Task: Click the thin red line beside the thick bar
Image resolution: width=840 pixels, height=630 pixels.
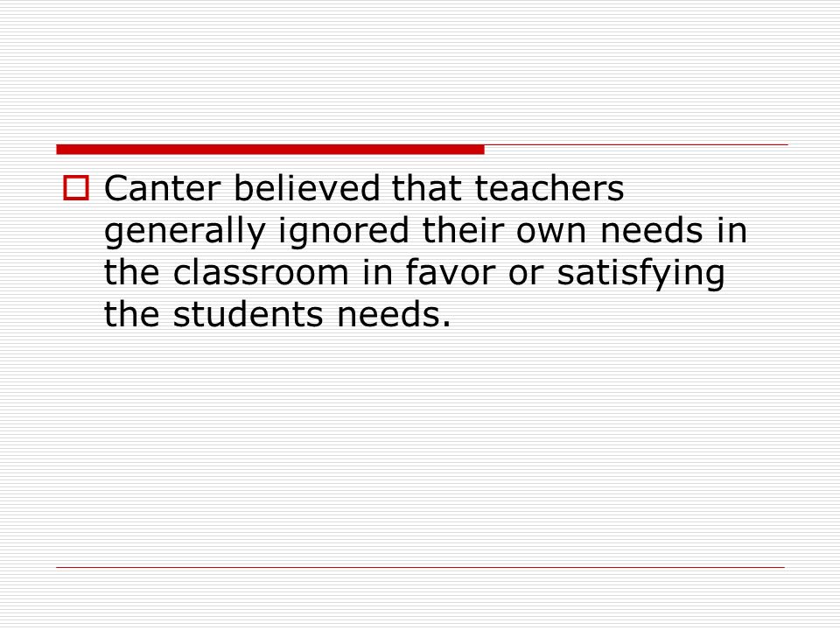Action: click(x=636, y=144)
